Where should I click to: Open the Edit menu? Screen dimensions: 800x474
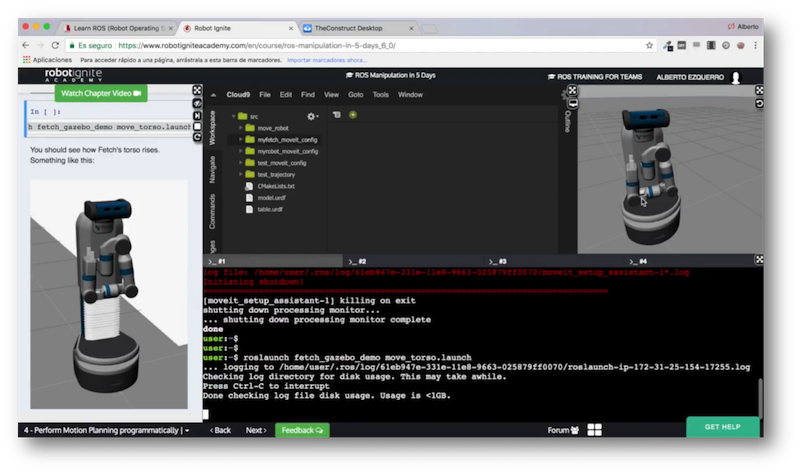pyautogui.click(x=286, y=95)
